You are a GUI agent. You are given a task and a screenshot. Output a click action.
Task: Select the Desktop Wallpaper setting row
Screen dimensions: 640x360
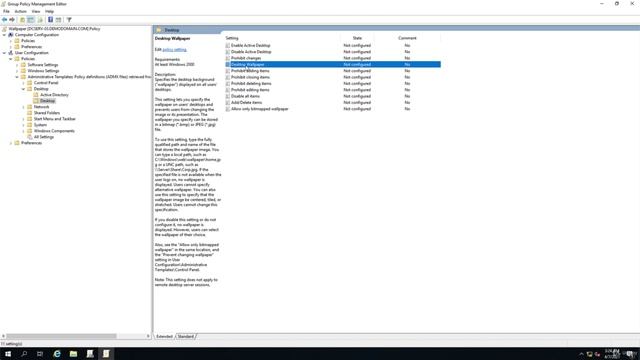pos(333,64)
